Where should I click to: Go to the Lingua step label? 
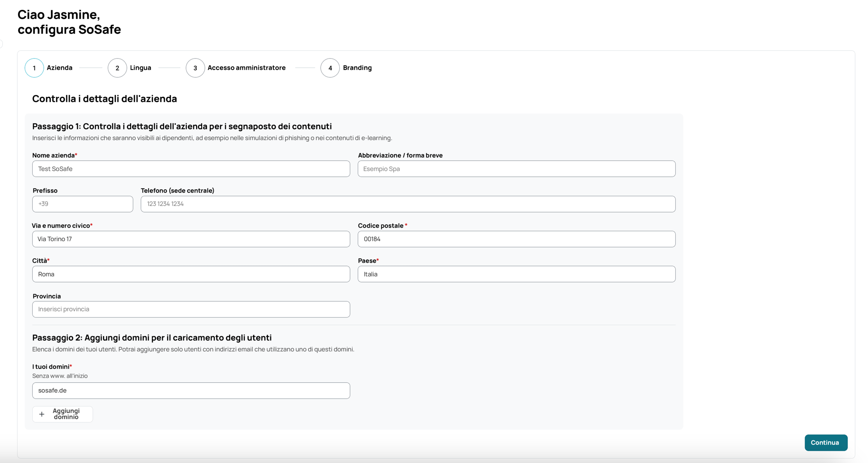point(141,68)
